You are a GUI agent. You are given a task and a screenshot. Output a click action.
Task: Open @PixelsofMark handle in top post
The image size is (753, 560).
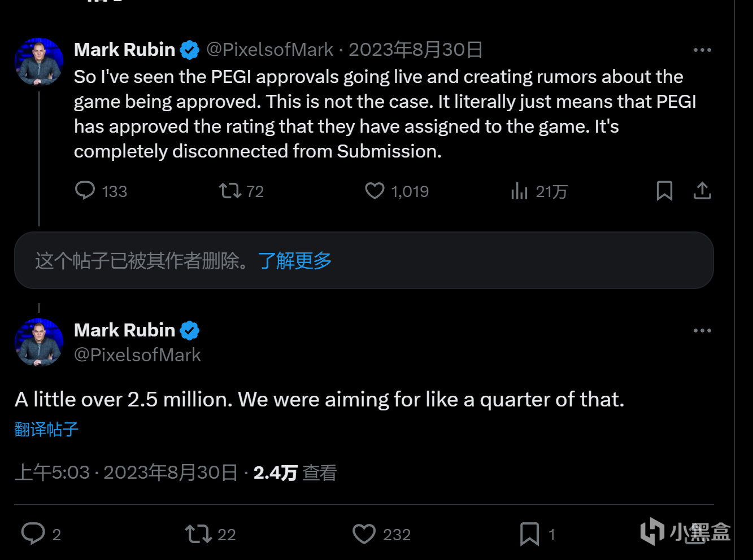click(269, 50)
